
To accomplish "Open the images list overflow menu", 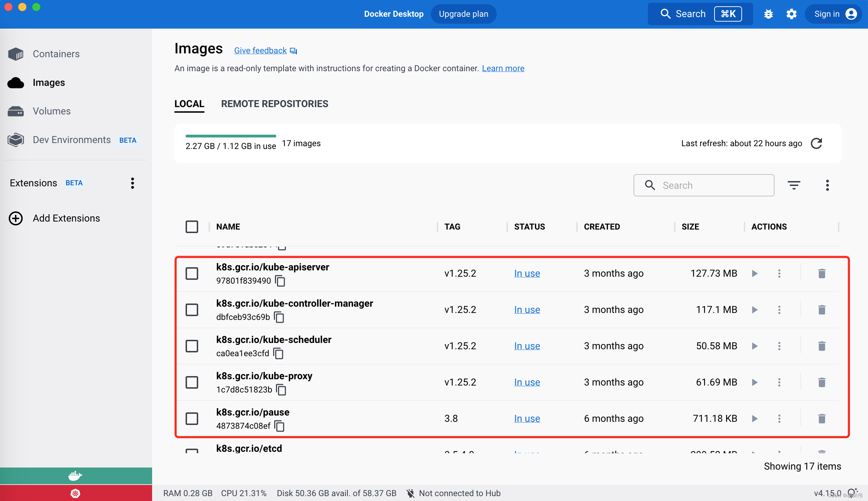I will (828, 185).
